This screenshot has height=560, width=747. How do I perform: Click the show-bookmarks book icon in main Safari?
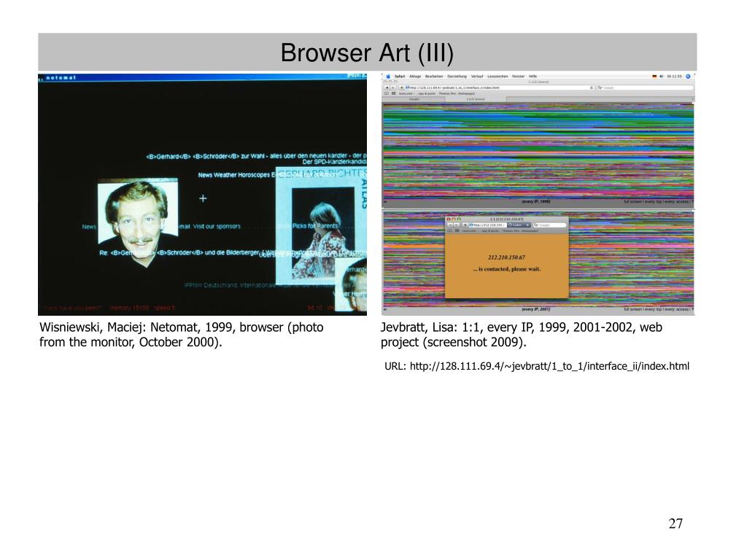click(387, 93)
